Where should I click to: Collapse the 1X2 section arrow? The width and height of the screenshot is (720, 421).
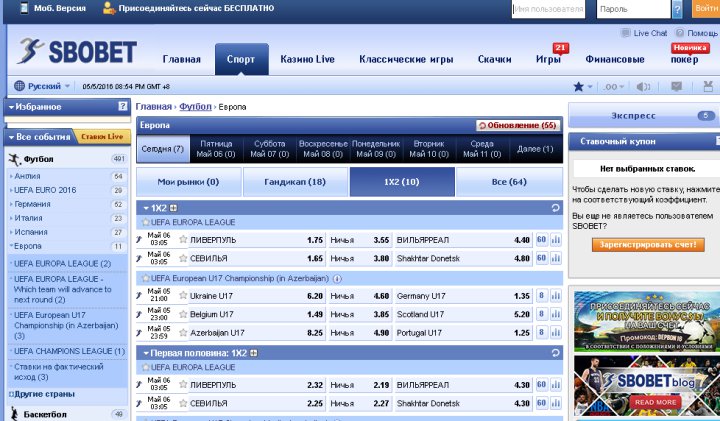pyautogui.click(x=146, y=208)
